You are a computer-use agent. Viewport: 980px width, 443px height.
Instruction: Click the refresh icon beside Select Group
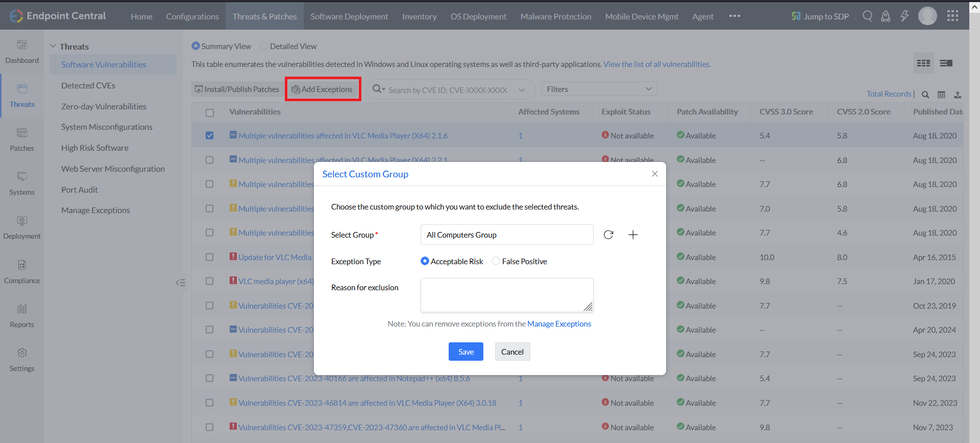[608, 235]
